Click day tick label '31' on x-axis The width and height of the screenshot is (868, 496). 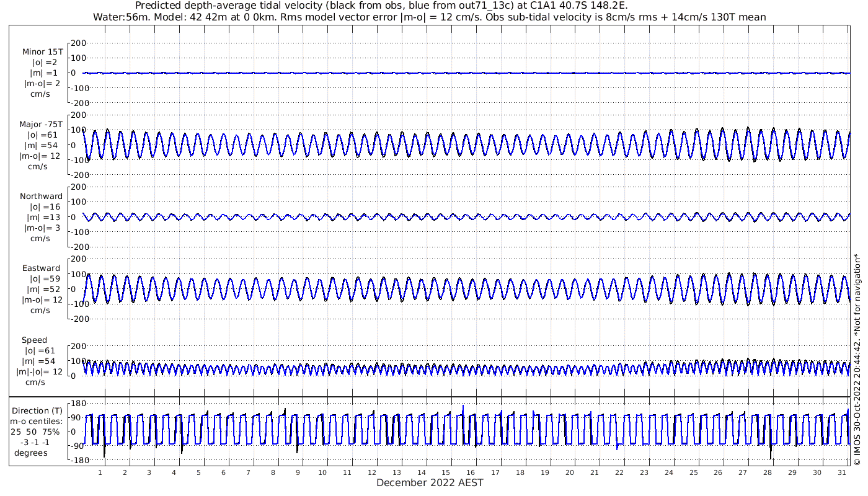coord(842,472)
